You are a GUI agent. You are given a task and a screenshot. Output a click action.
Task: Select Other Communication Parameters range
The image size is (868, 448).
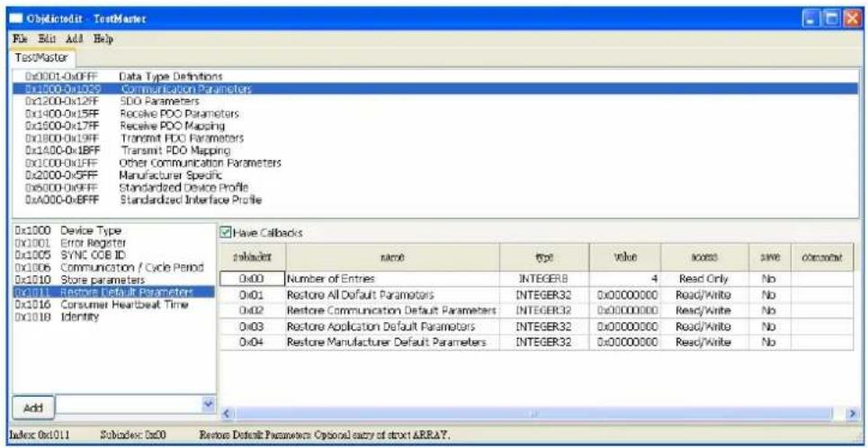[434, 163]
